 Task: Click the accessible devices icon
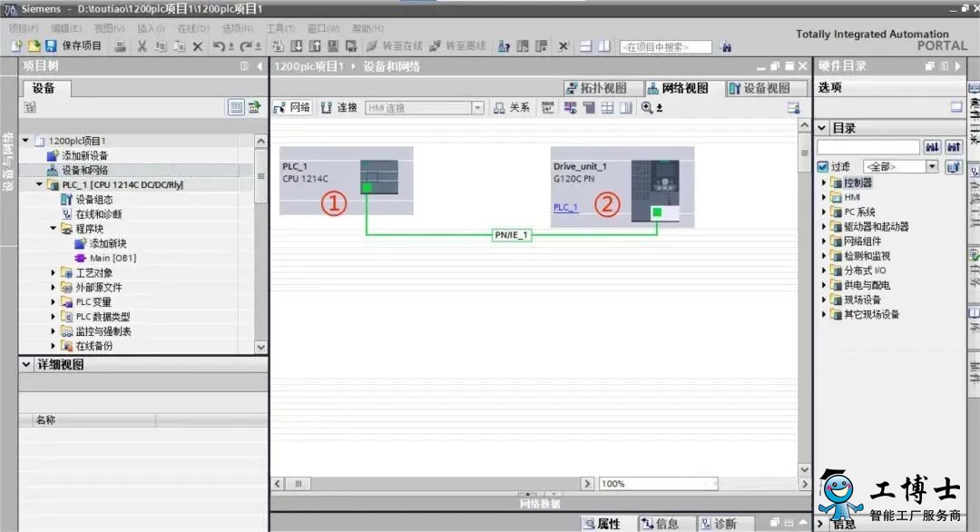pyautogui.click(x=504, y=46)
